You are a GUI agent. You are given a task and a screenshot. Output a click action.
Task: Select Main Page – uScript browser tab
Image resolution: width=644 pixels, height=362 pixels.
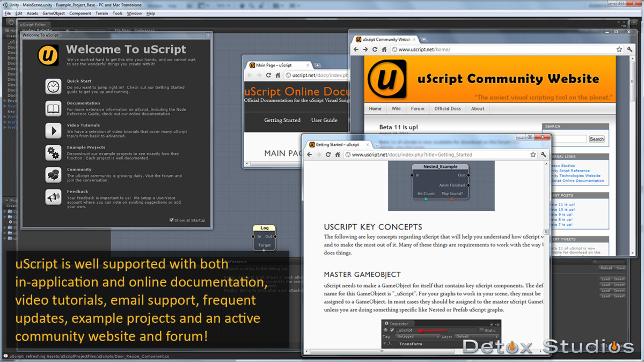click(279, 65)
